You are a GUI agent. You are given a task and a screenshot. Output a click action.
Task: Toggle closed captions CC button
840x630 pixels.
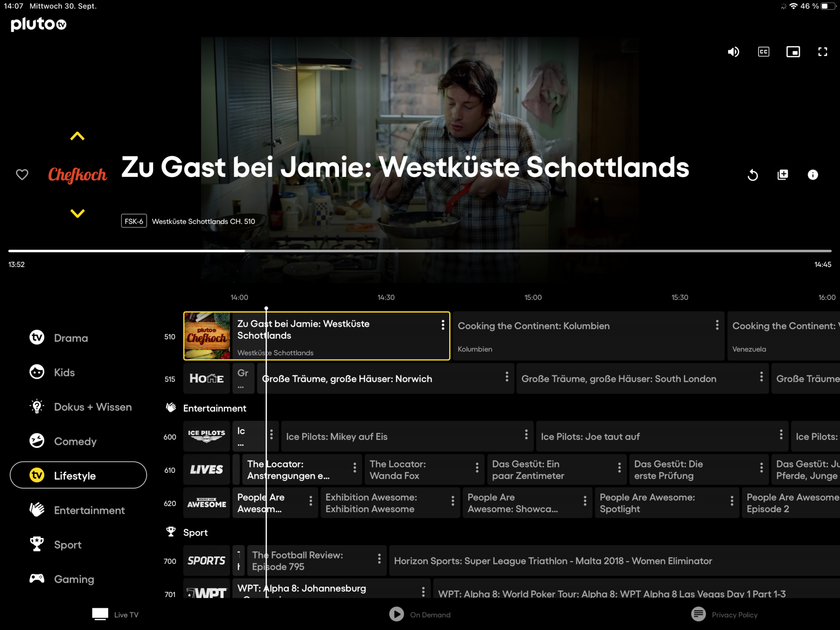(763, 52)
